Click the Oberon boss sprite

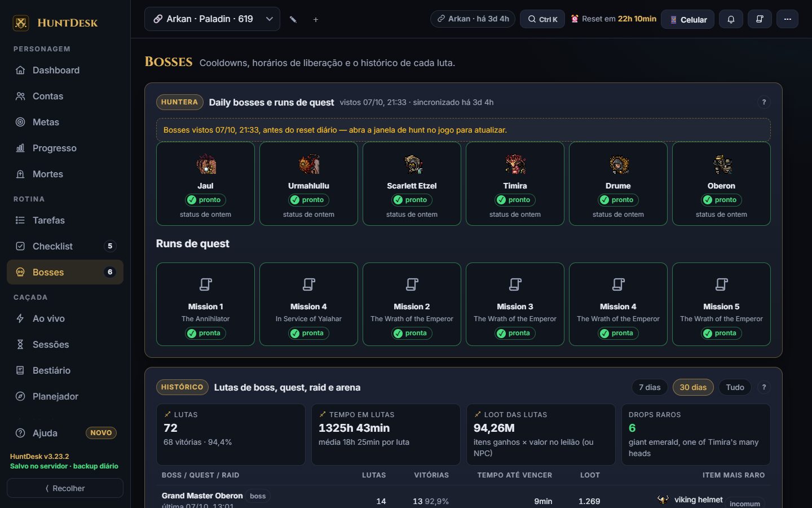point(722,164)
